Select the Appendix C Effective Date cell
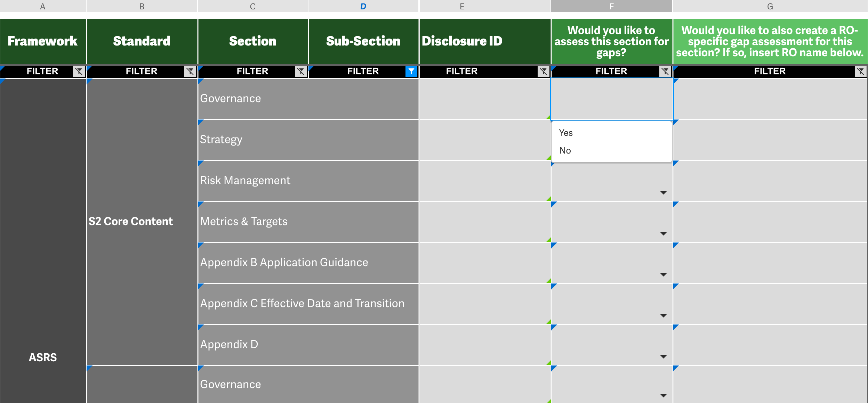This screenshot has width=868, height=403. 308,304
